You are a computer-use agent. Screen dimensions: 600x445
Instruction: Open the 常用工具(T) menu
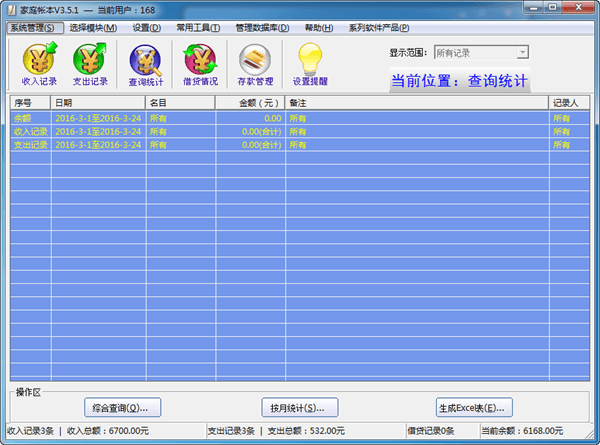[197, 27]
